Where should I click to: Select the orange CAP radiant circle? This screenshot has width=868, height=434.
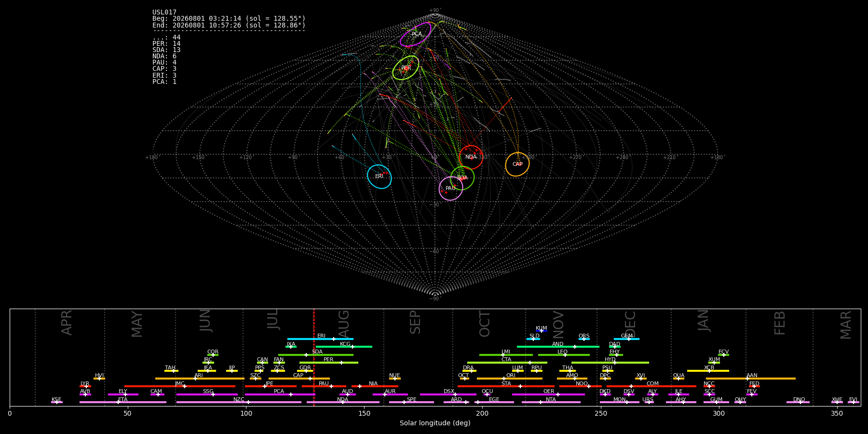click(x=517, y=164)
